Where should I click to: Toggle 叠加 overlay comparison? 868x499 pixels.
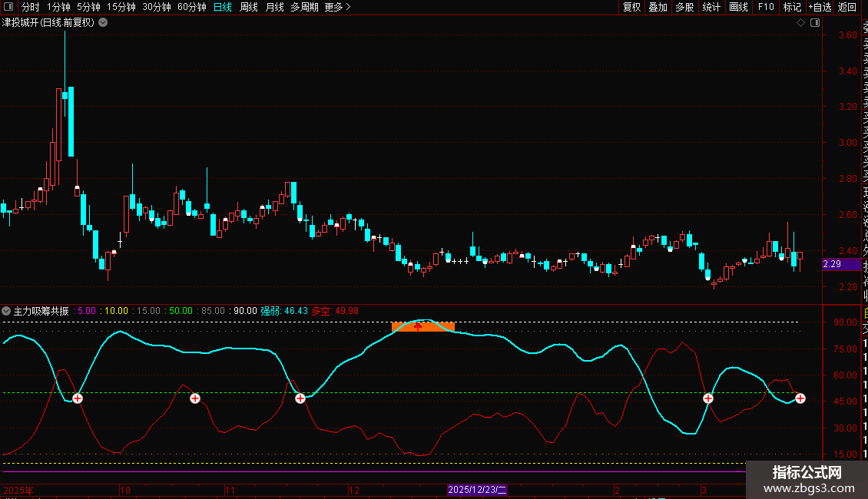[x=658, y=8]
